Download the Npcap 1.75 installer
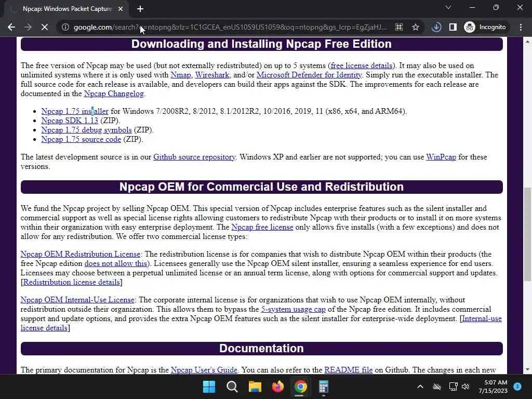The height and width of the screenshot is (399, 532). [75, 111]
